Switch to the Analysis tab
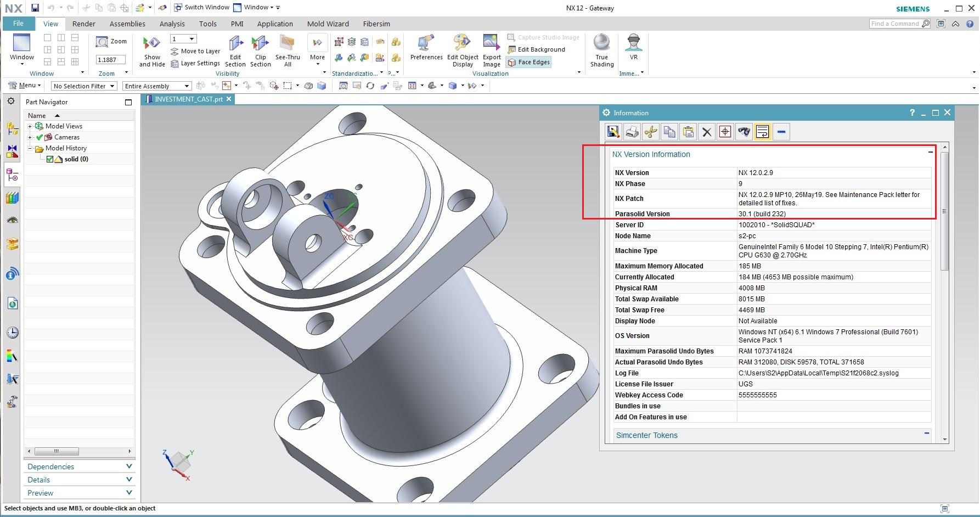This screenshot has height=517, width=980. tap(172, 24)
